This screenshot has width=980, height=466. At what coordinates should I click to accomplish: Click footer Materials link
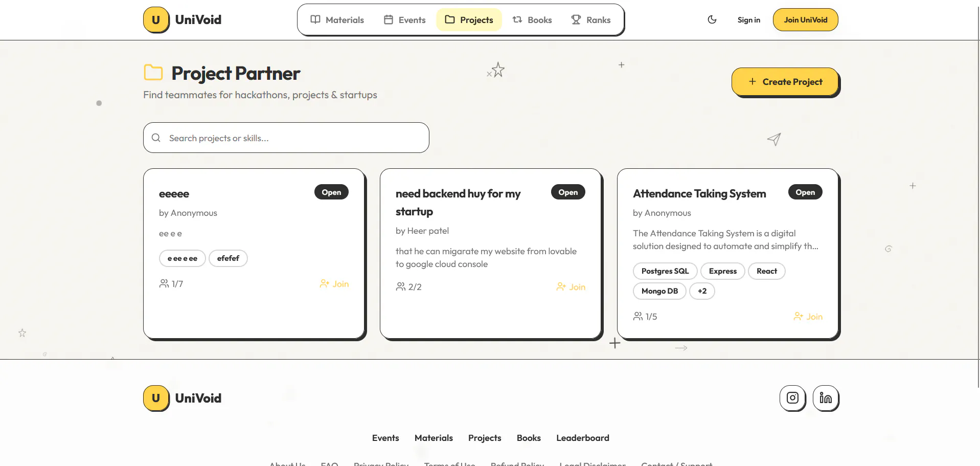(x=434, y=438)
